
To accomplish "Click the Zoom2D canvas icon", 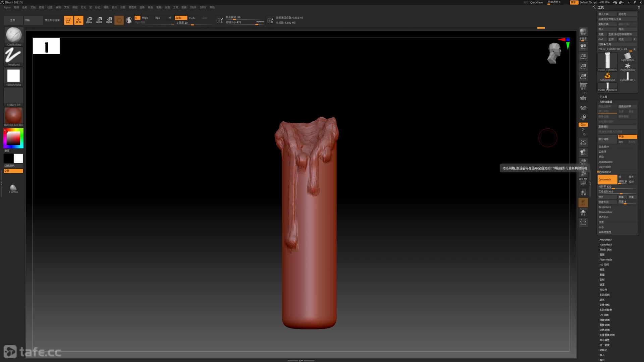I will [583, 57].
